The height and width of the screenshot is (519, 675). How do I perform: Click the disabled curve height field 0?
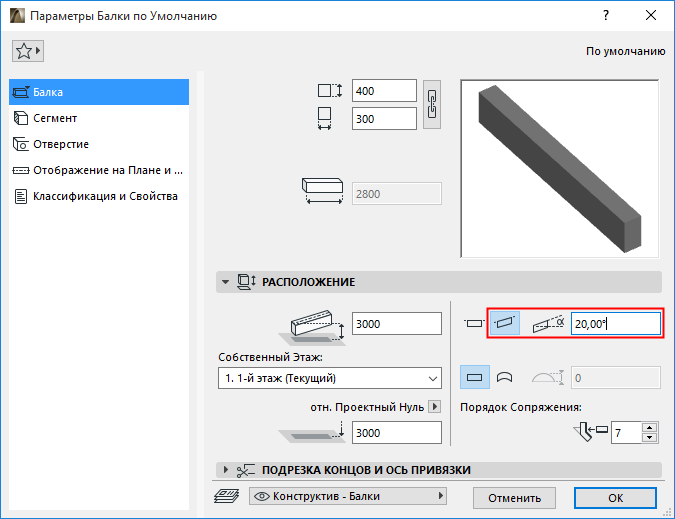pos(616,378)
